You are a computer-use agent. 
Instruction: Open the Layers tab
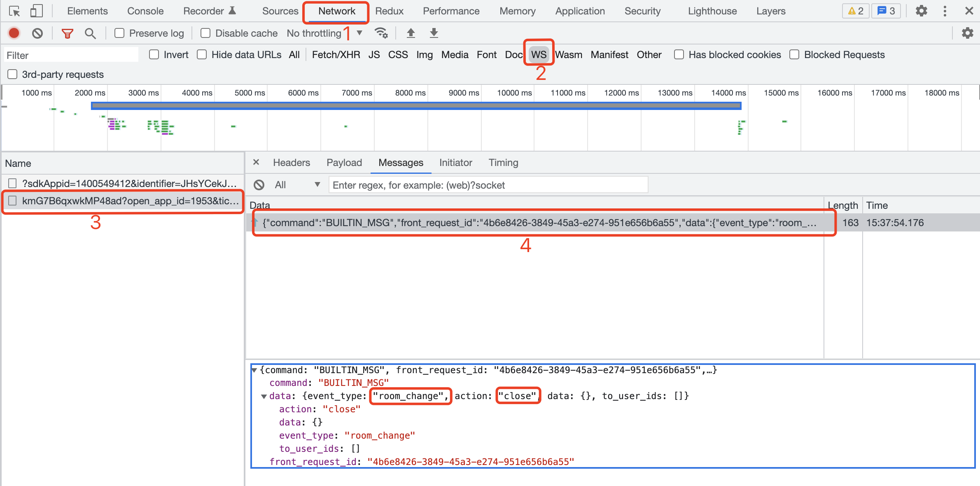tap(771, 11)
